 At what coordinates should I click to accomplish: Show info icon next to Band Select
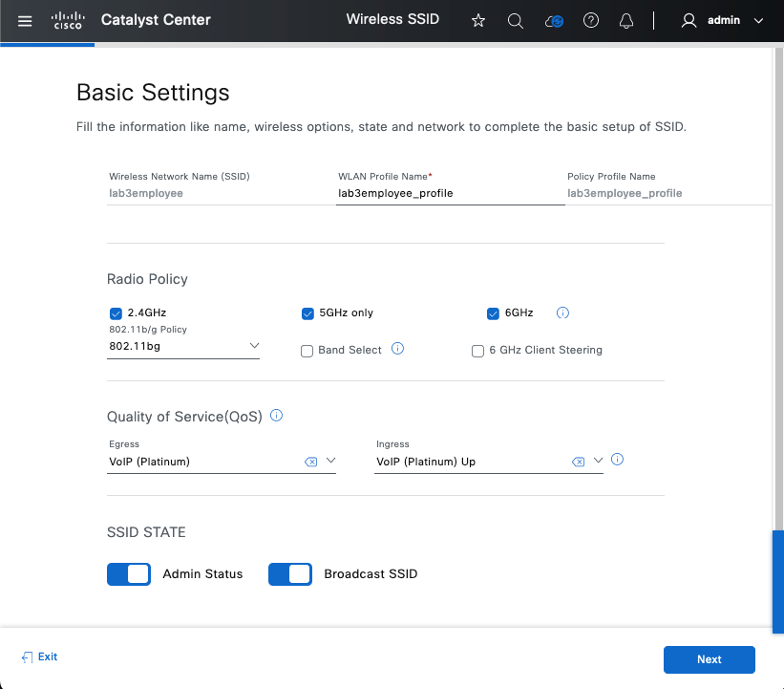click(398, 349)
